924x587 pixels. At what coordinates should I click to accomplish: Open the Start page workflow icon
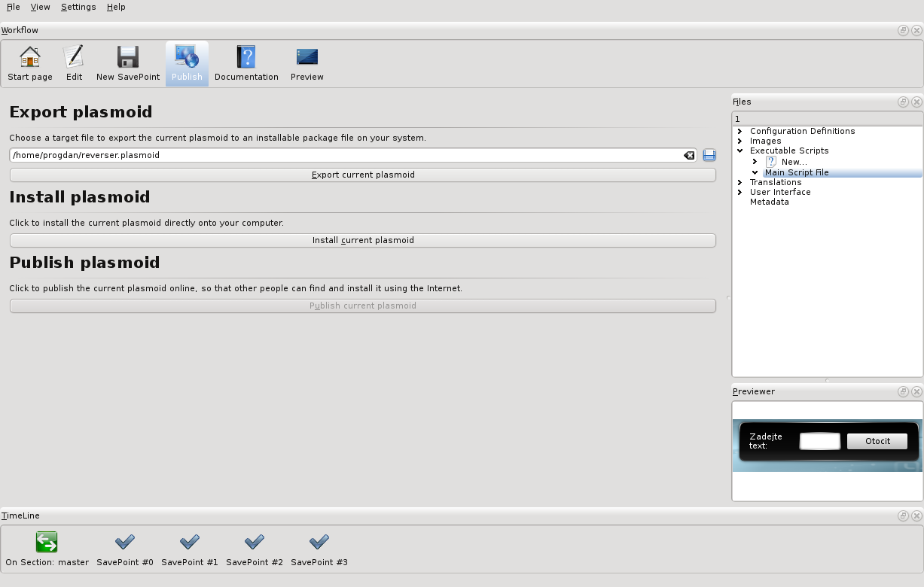pos(30,64)
